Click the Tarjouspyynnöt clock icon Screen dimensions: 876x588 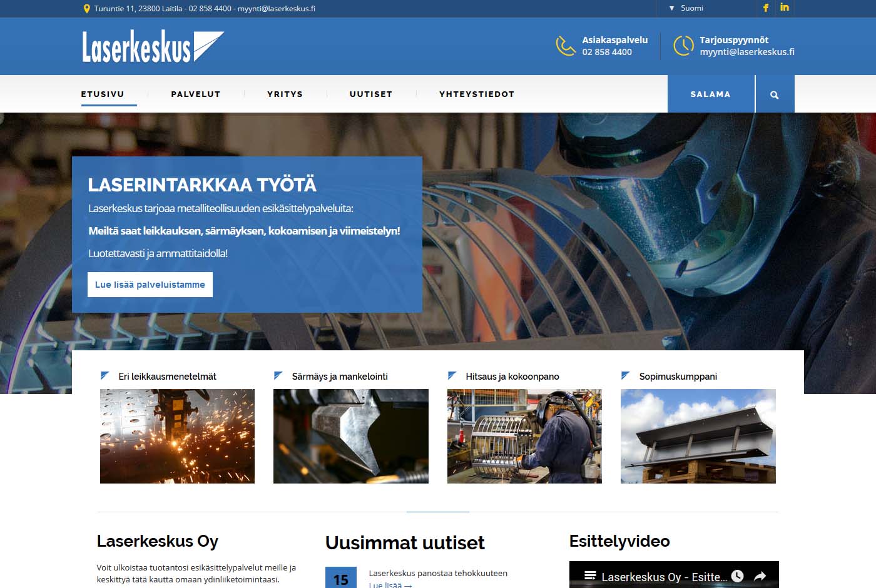click(683, 46)
